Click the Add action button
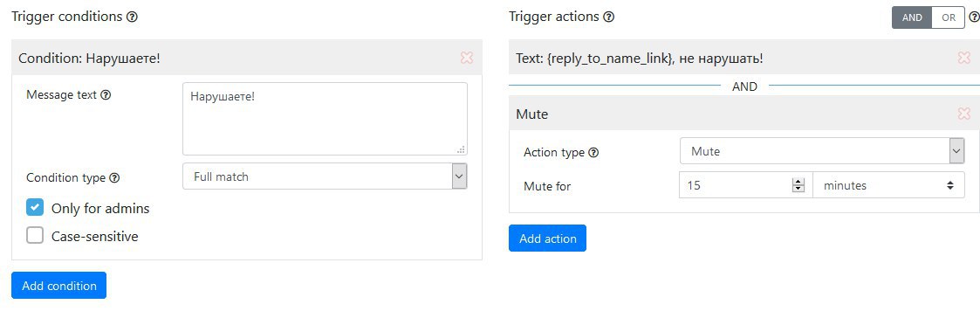Viewport: 980px width, 318px height. pyautogui.click(x=547, y=238)
